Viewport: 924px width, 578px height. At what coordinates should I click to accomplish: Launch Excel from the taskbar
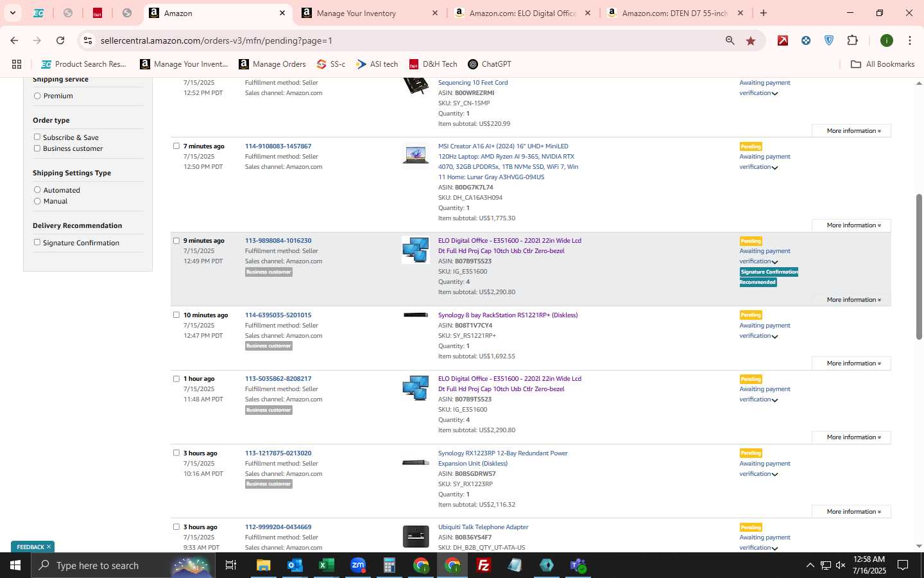[x=326, y=565]
